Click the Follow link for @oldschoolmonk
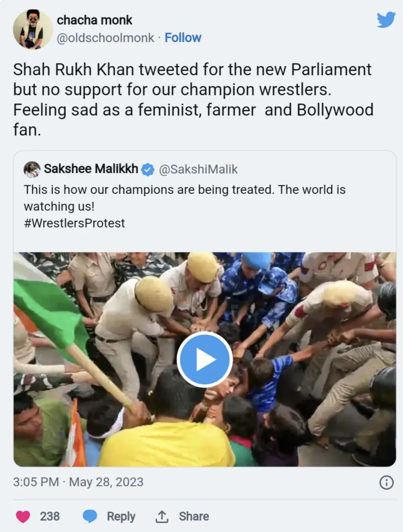 (x=183, y=37)
